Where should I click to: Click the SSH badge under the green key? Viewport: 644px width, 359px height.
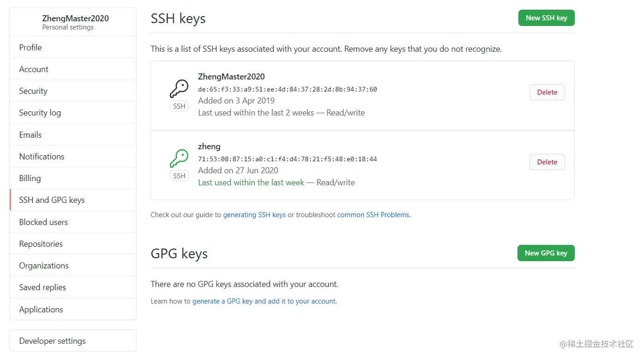coord(179,176)
